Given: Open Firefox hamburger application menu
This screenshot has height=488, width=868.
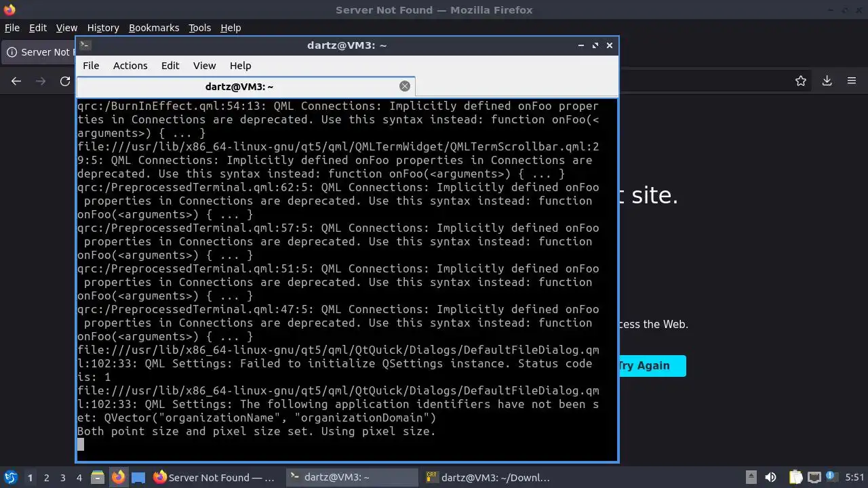Looking at the screenshot, I should coord(852,81).
